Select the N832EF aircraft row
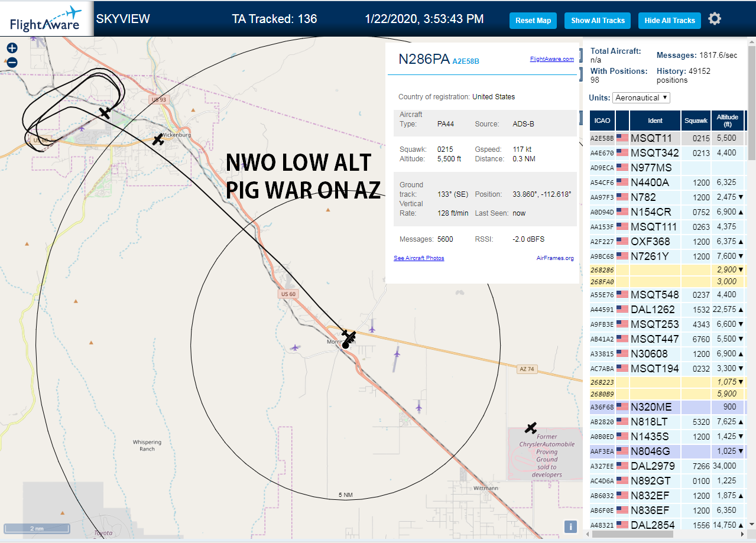Screen dimensions: 756x543 (x=667, y=496)
